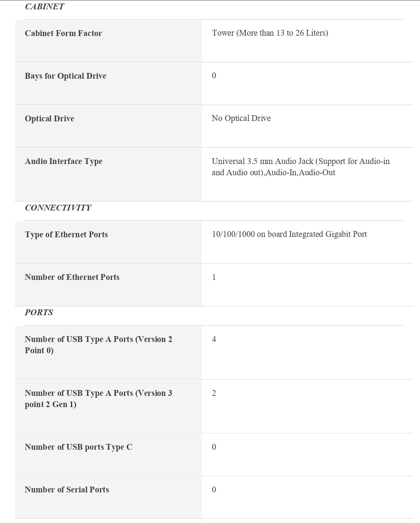Image resolution: width=420 pixels, height=523 pixels.
Task: Click the Number of Serial Ports label
Action: point(67,490)
